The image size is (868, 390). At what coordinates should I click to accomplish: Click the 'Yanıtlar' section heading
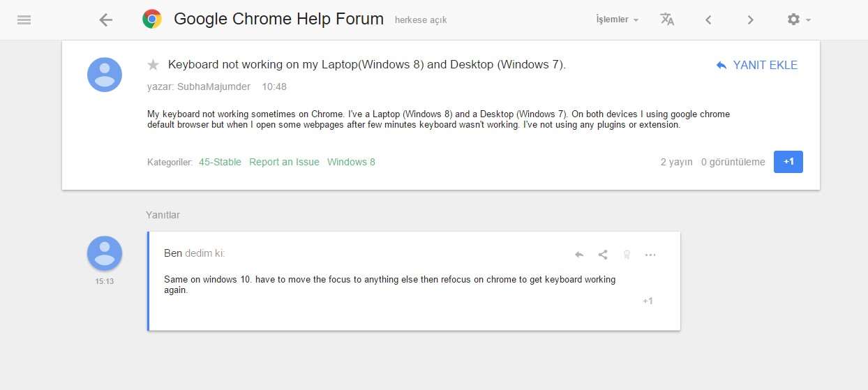pyautogui.click(x=163, y=215)
